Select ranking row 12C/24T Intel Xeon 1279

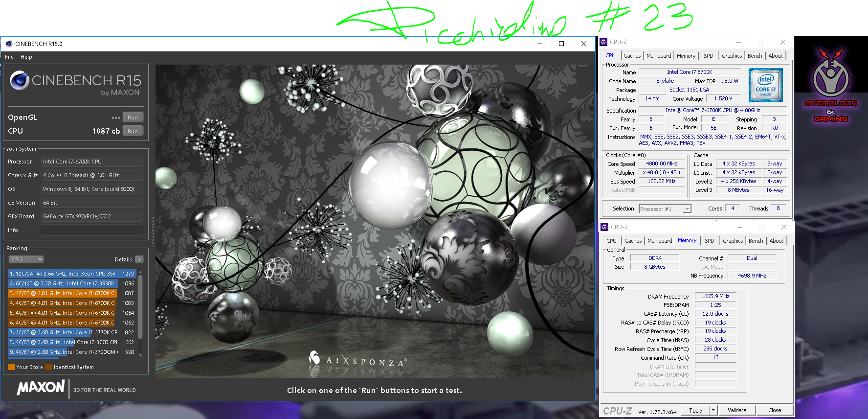coord(72,274)
